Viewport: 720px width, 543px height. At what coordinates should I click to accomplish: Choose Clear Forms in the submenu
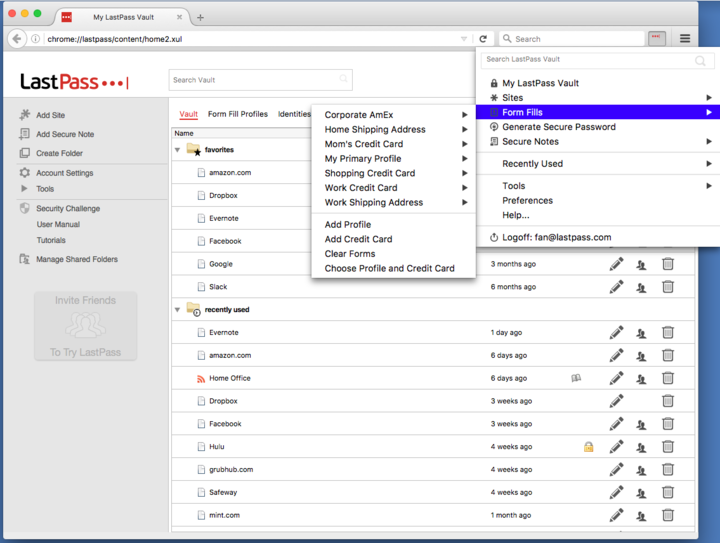(x=349, y=254)
